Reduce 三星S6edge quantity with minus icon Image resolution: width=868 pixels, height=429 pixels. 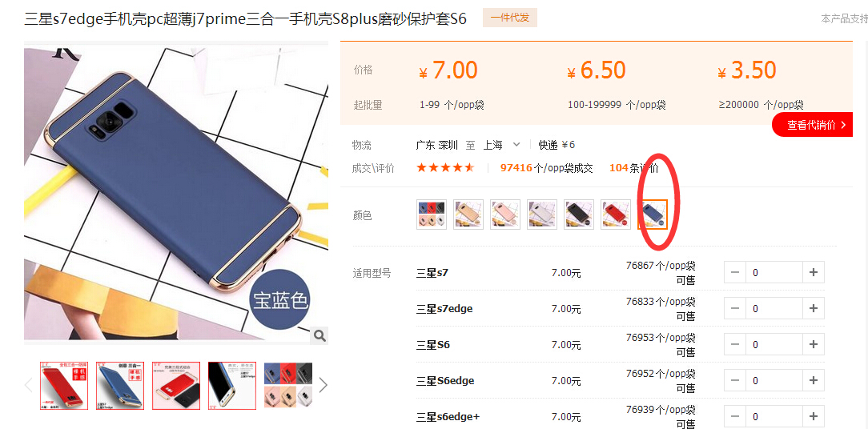(735, 380)
